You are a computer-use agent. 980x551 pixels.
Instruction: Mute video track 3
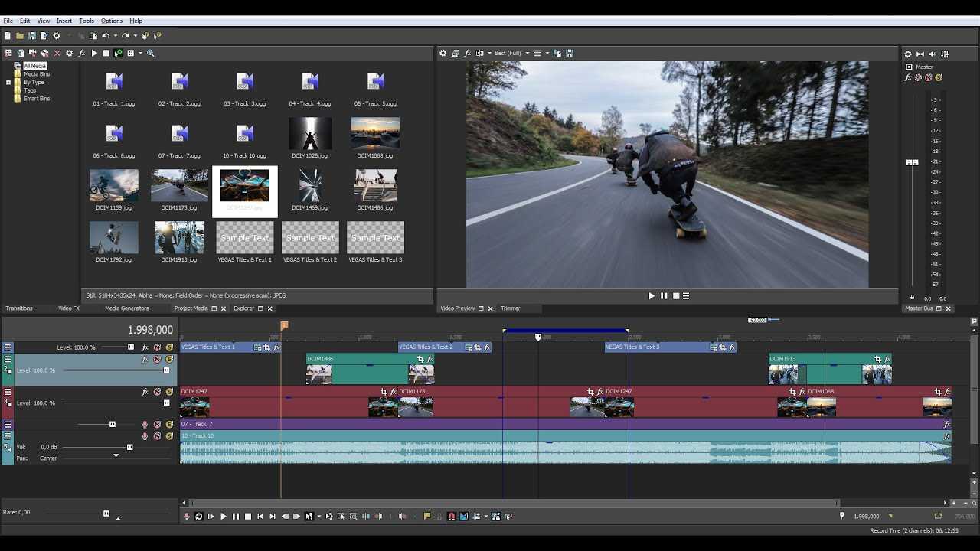(x=158, y=392)
